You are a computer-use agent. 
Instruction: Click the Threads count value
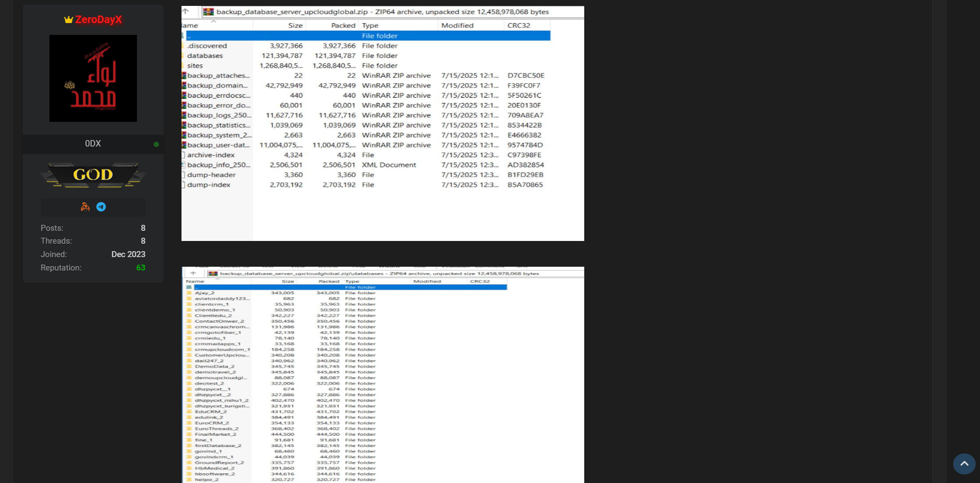(x=143, y=241)
